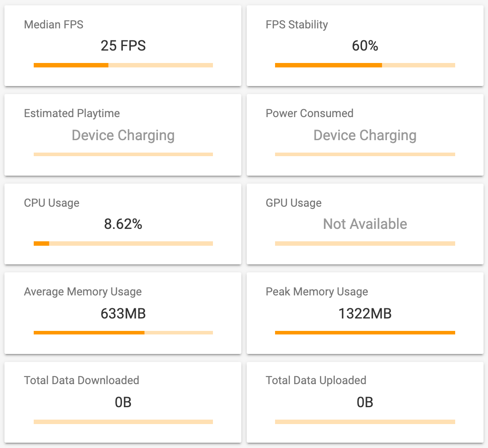Image resolution: width=488 pixels, height=448 pixels.
Task: Click the Power Consumed label
Action: (310, 114)
